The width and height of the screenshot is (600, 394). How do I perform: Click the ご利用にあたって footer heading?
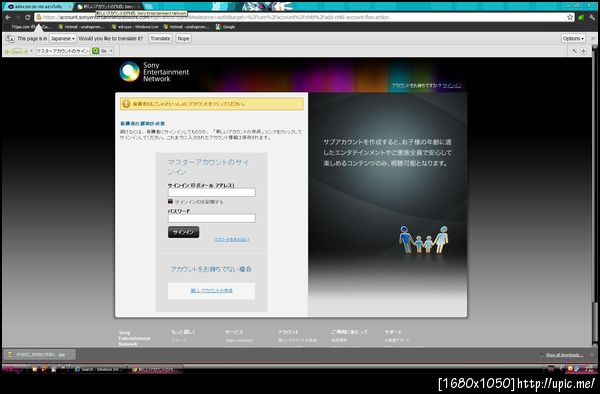[x=349, y=332]
